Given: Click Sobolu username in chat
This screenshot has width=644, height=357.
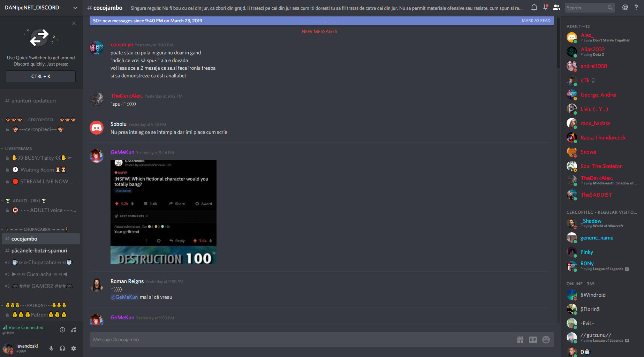Looking at the screenshot, I should pyautogui.click(x=119, y=124).
